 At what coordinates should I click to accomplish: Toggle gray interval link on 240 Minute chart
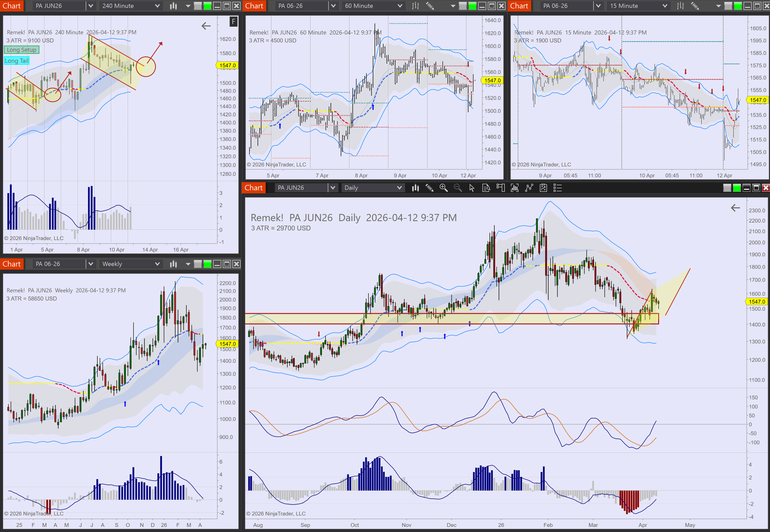[x=198, y=6]
